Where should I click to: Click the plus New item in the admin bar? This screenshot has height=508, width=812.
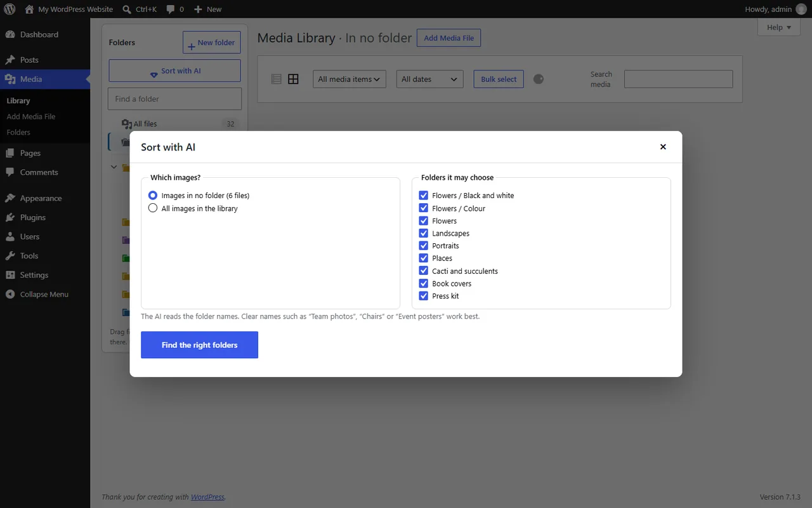(x=207, y=9)
